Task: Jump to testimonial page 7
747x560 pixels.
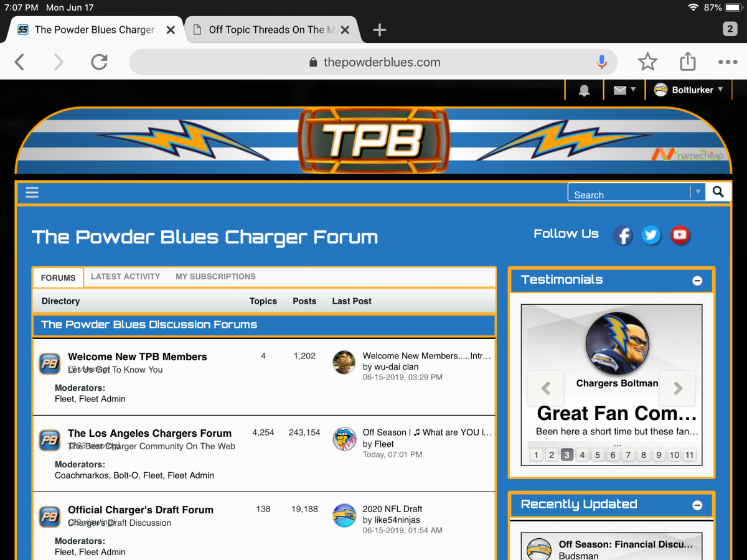Action: (x=628, y=455)
